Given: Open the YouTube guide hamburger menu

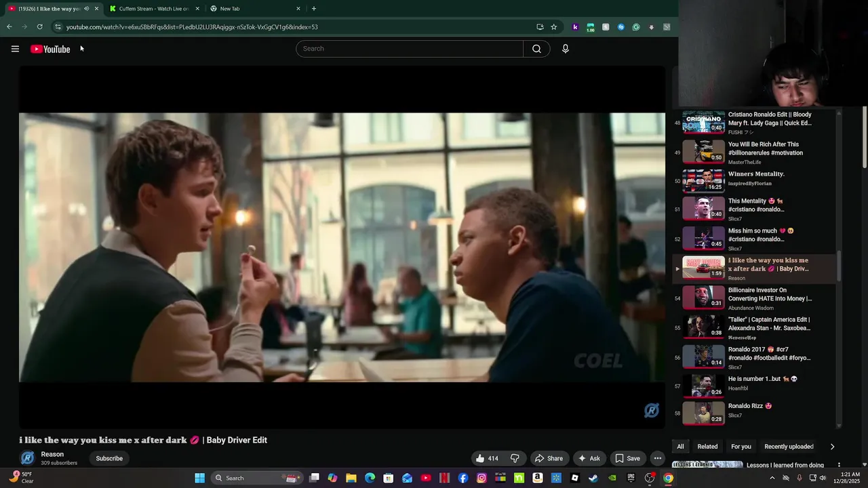Looking at the screenshot, I should click(15, 49).
